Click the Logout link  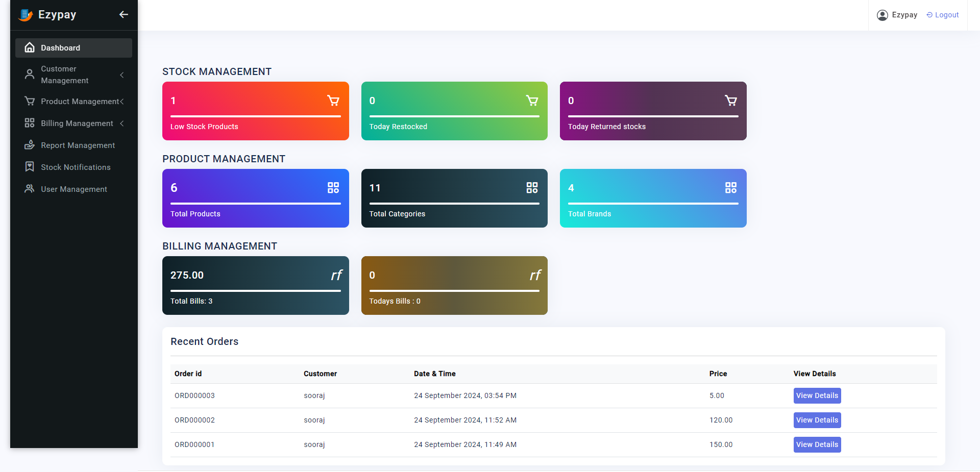943,15
